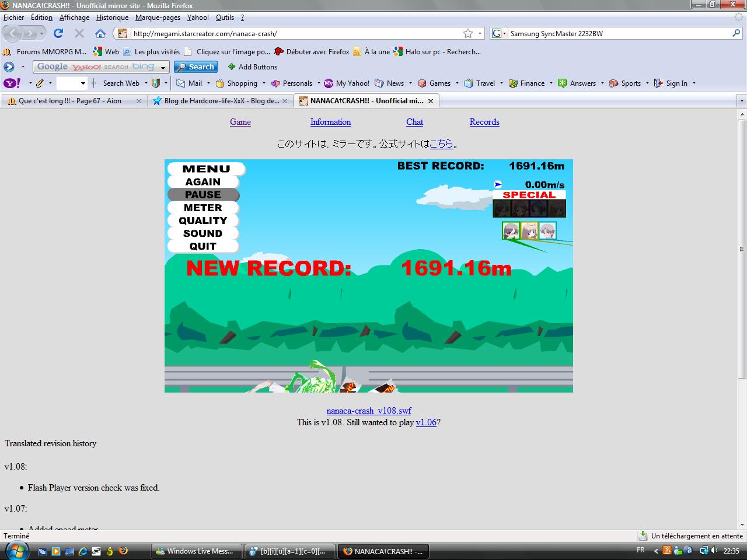Click the Forums MMORPG bookmark
The image size is (747, 560).
coord(46,52)
